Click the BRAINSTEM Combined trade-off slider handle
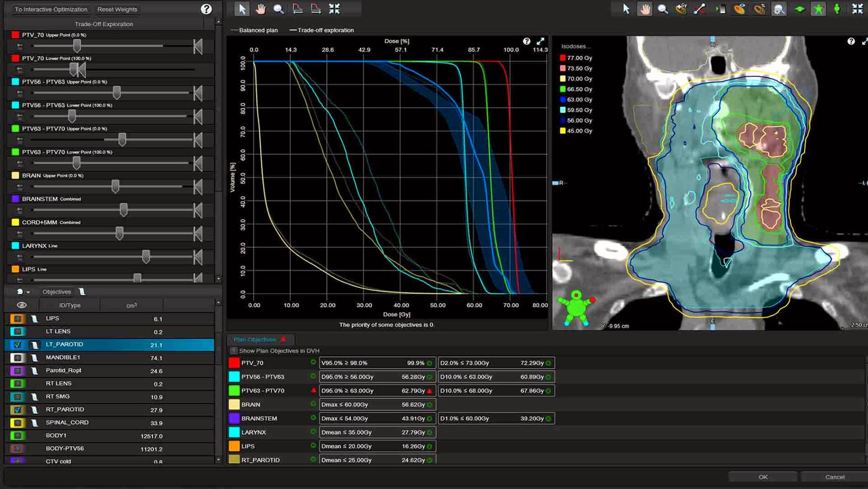Image resolution: width=868 pixels, height=489 pixels. click(124, 210)
